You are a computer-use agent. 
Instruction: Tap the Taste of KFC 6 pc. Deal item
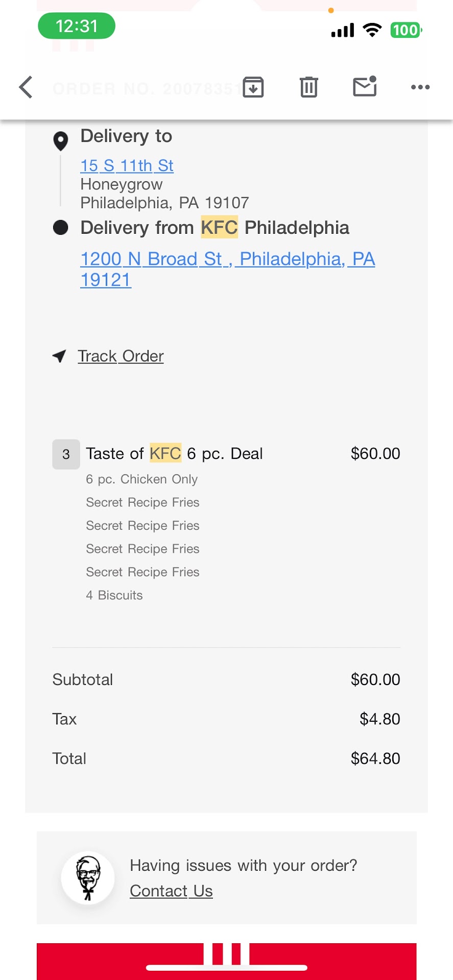[x=174, y=453]
